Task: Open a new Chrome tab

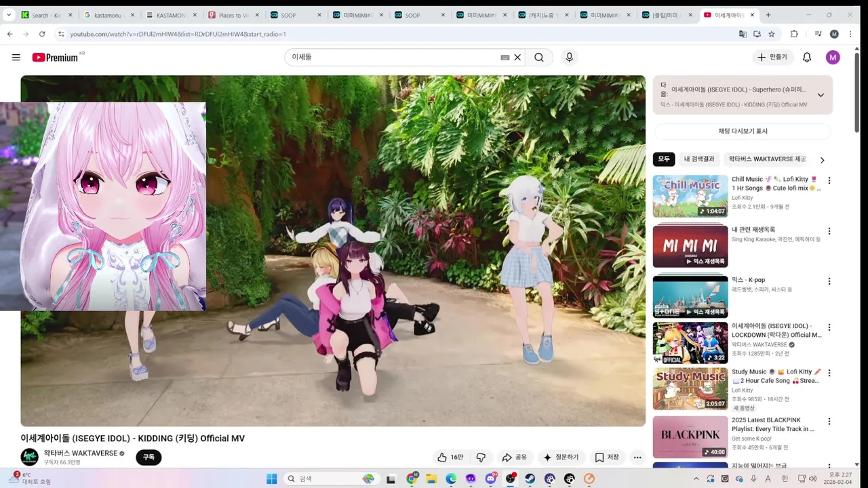Action: tap(768, 15)
